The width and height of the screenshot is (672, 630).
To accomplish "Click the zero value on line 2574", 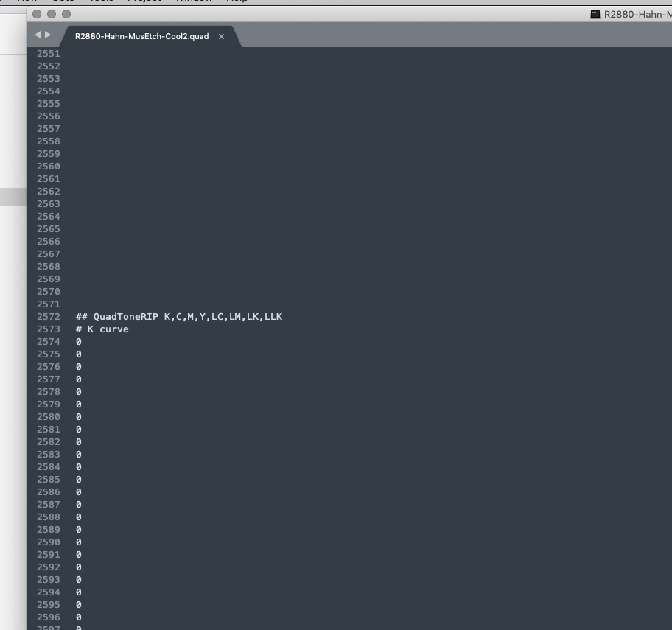I will coord(78,341).
